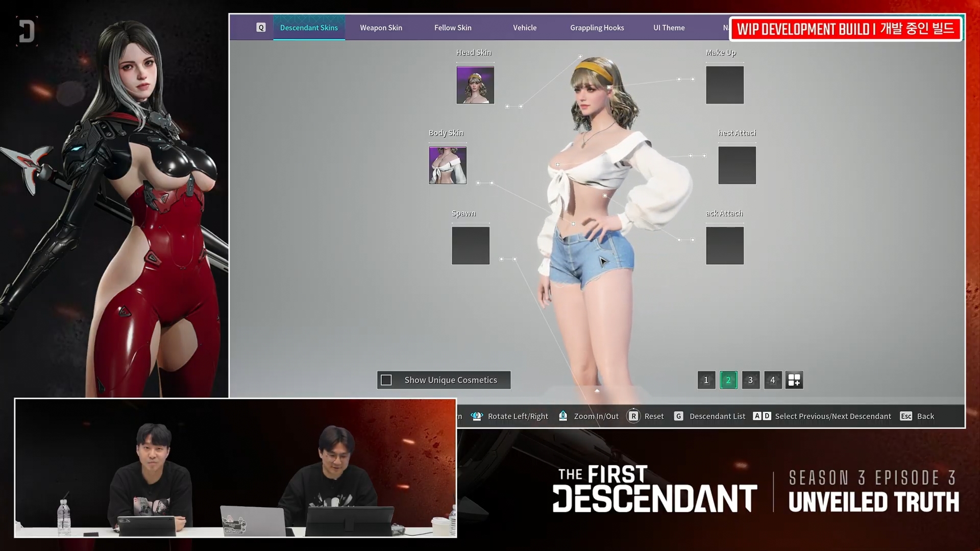Click the Body Skin thumbnail
The height and width of the screenshot is (551, 980).
(x=448, y=165)
